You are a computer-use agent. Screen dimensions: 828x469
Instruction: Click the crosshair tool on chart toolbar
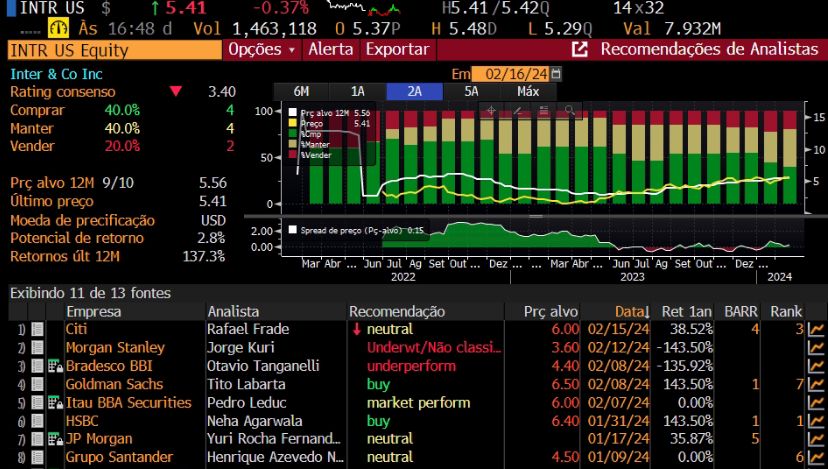click(492, 111)
